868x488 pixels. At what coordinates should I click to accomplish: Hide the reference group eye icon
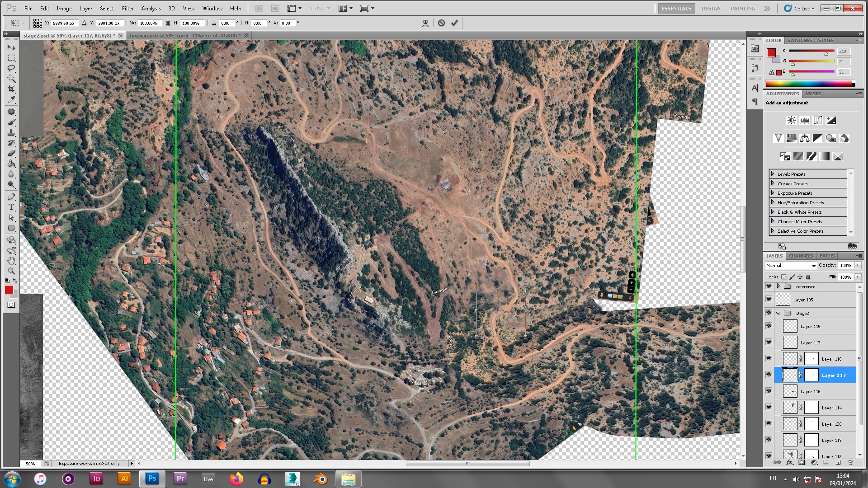click(769, 286)
